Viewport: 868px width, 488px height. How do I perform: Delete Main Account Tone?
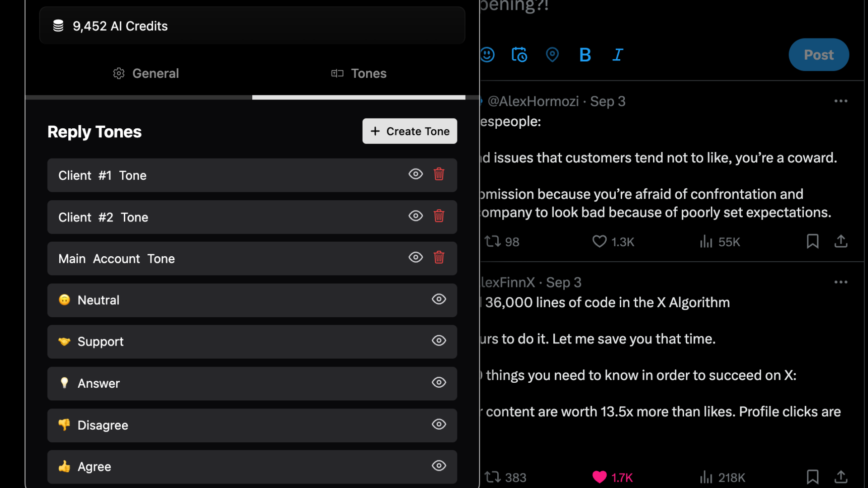[439, 258]
